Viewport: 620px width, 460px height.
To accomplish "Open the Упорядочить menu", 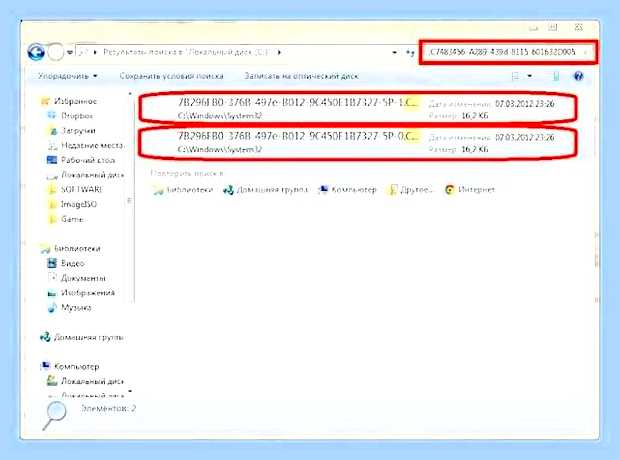I will 68,76.
